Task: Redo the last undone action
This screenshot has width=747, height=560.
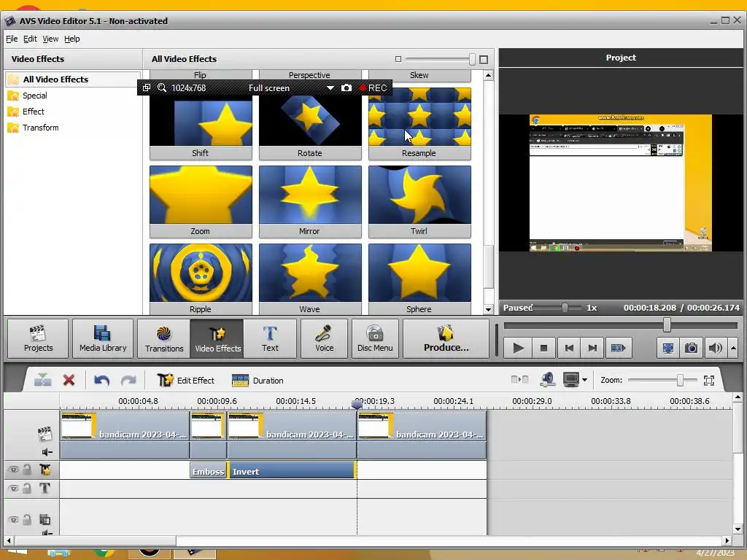Action: pyautogui.click(x=128, y=380)
